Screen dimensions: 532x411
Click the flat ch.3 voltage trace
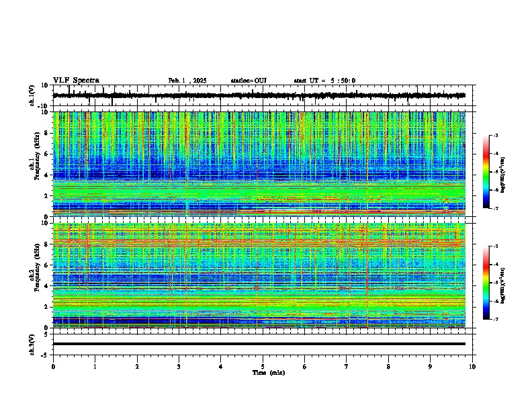click(259, 344)
